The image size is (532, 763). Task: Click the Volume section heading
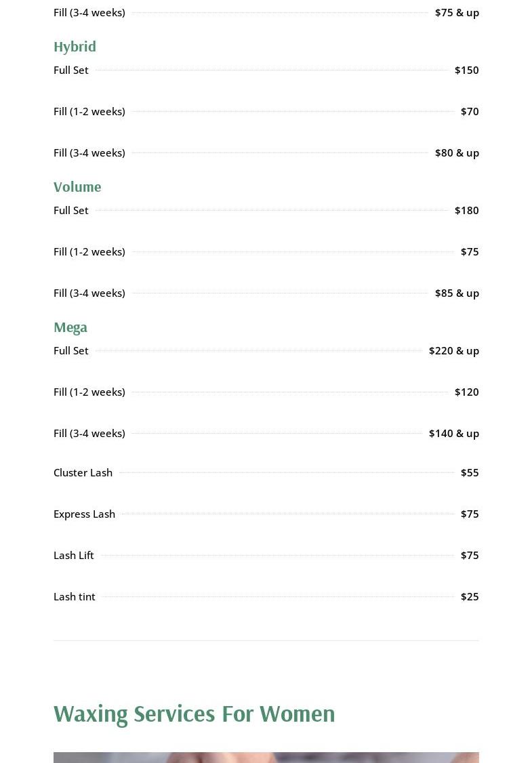(77, 186)
